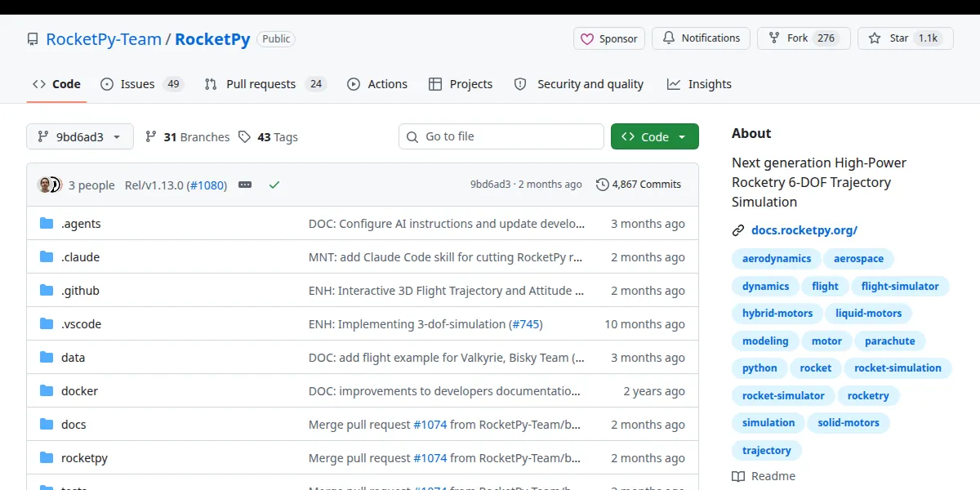Select the aerodynamics topic tag
Image resolution: width=980 pixels, height=490 pixels.
(777, 259)
